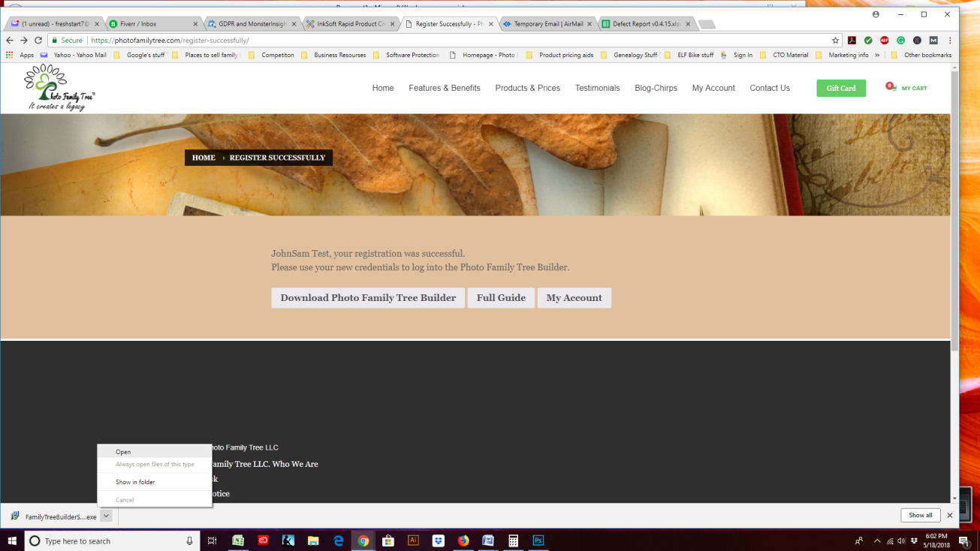Open the CTO Material bookmark folder
This screenshot has height=551, width=980.
[784, 55]
